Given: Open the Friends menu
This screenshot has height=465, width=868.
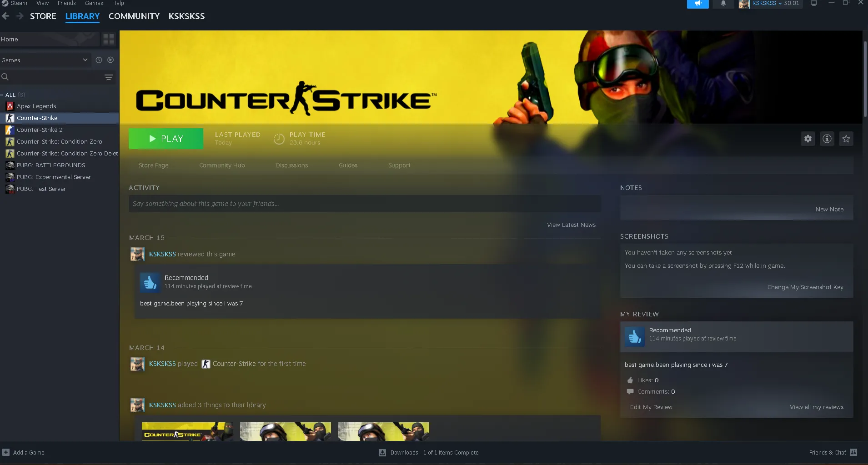Looking at the screenshot, I should pyautogui.click(x=66, y=3).
